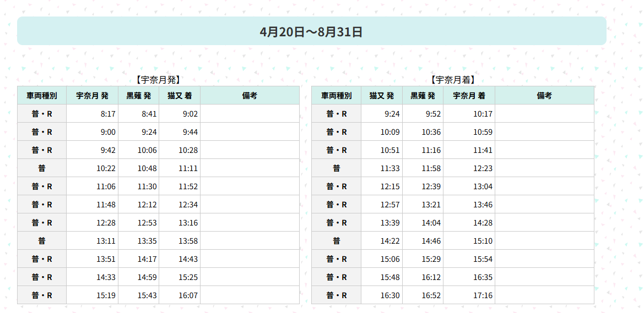Screen dimensions: 644x313
Task: Select the 16:07 猫又 arrival cell
Action: point(180,295)
